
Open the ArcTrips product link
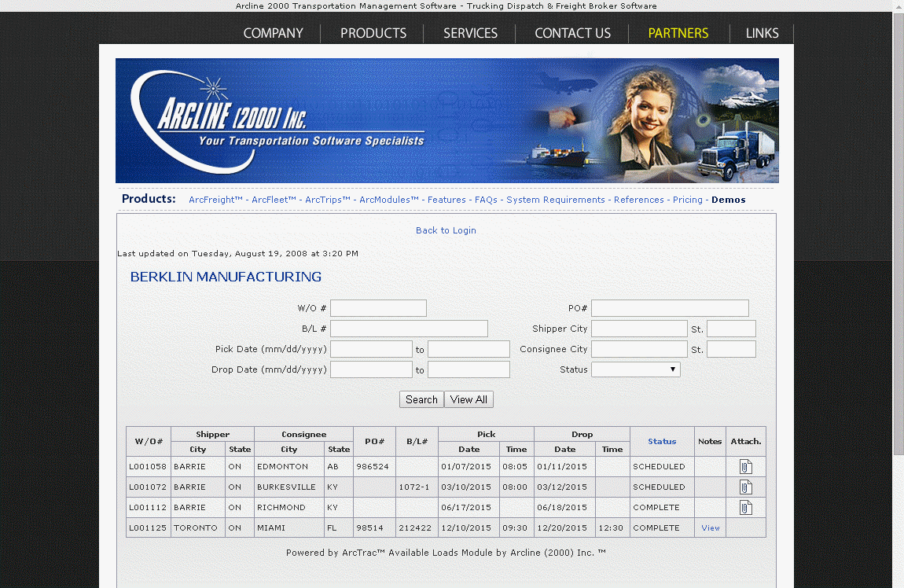328,200
